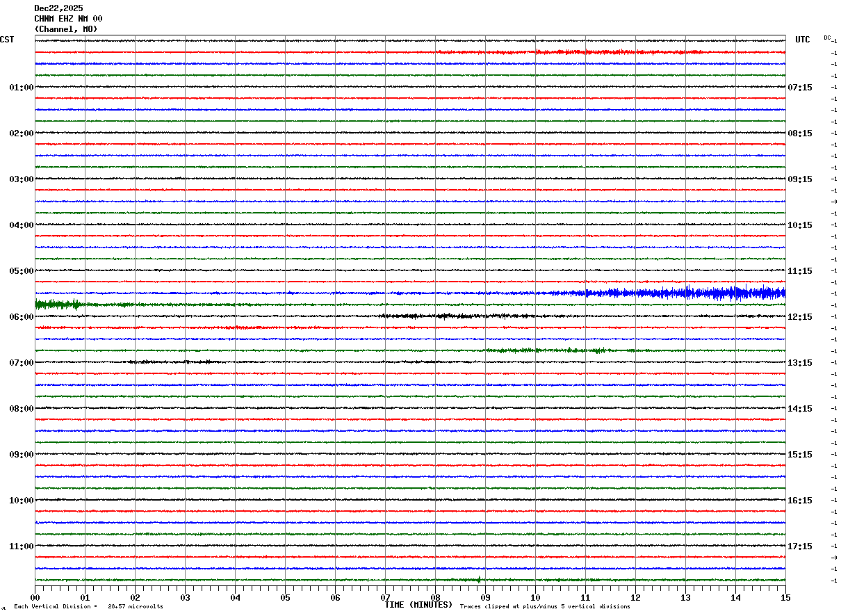Click the green disturbance before the 07:00 row

click(x=549, y=350)
